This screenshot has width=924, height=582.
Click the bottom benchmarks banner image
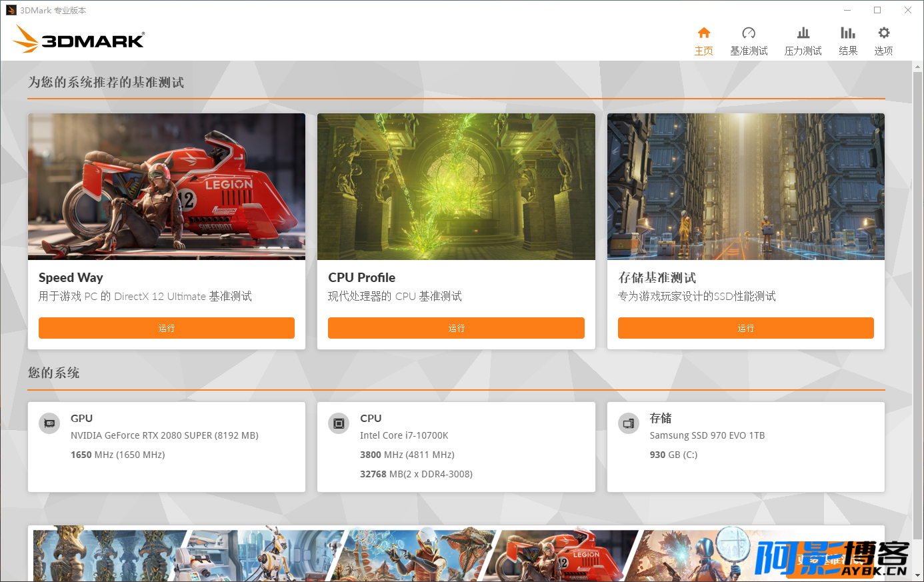pos(456,554)
